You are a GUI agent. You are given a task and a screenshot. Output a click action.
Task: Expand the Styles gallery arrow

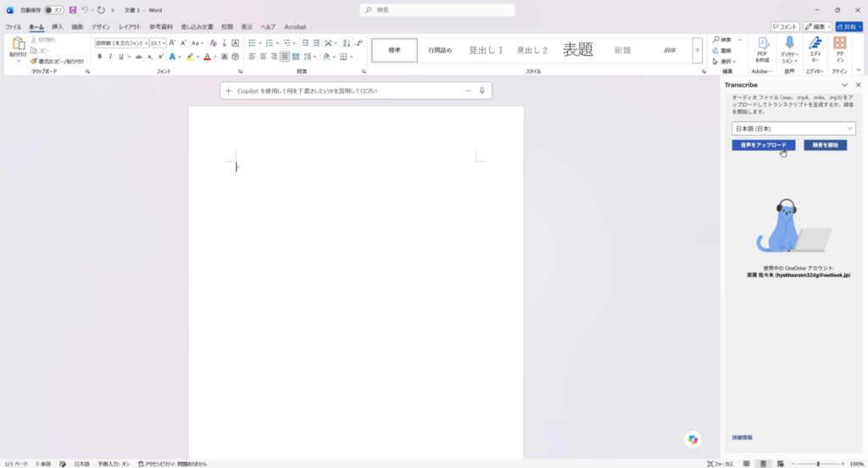click(x=697, y=50)
